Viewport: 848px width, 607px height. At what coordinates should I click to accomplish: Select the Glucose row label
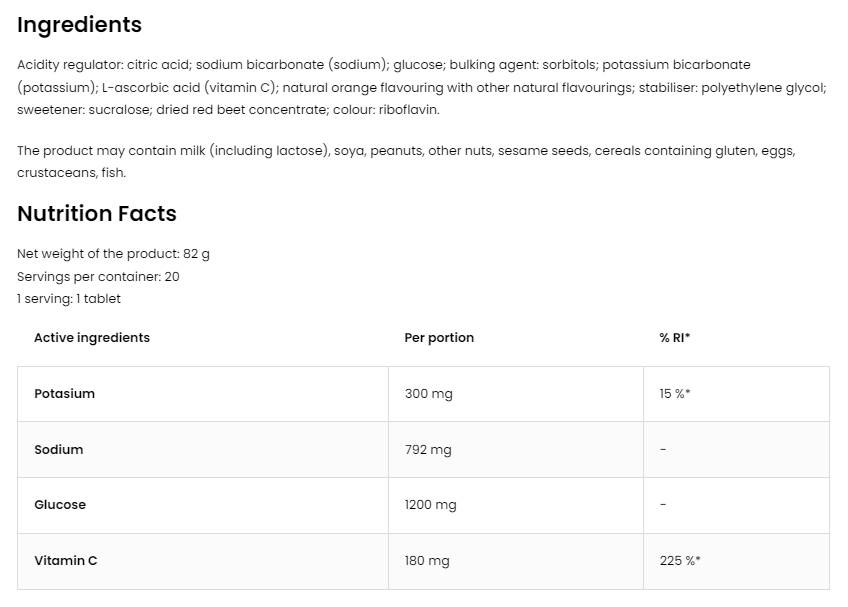point(60,505)
